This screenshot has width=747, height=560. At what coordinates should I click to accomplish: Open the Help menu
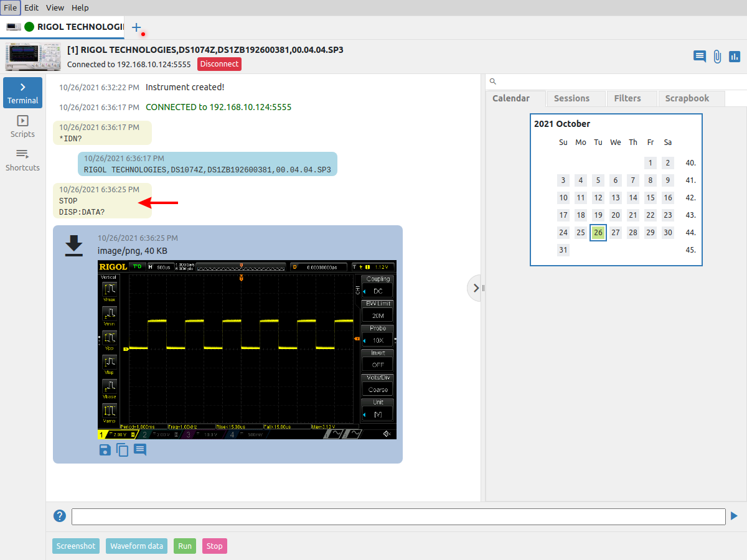(x=80, y=7)
